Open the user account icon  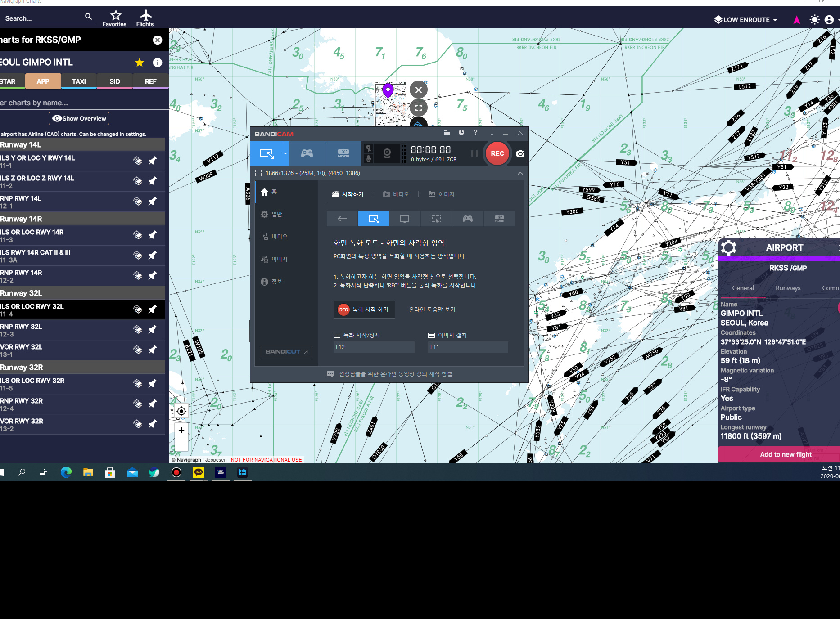[829, 20]
